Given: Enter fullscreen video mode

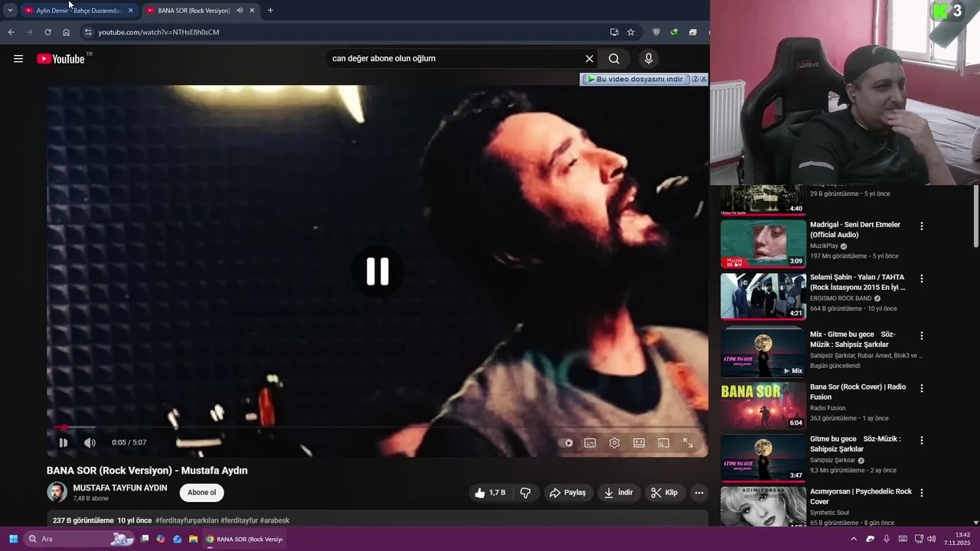Looking at the screenshot, I should point(688,442).
